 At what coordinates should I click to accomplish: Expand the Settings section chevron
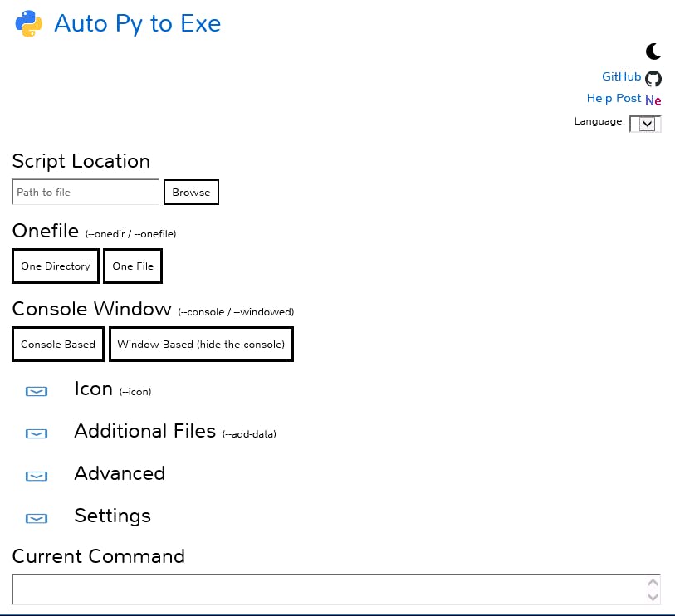[37, 518]
